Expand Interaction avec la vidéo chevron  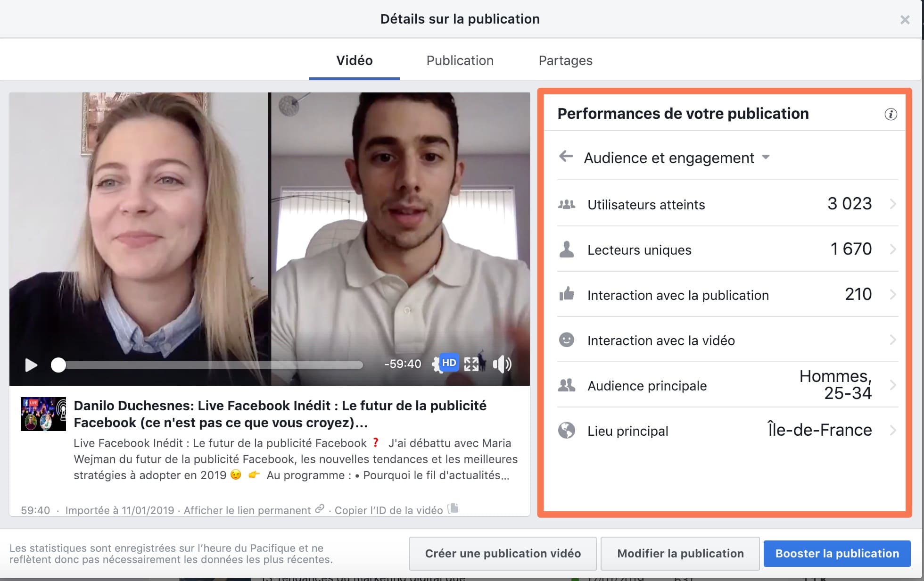tap(892, 340)
